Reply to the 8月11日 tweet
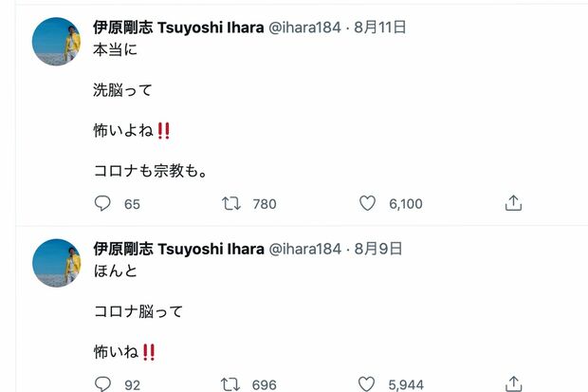Viewport: 588px width, 392px height. coord(104,203)
